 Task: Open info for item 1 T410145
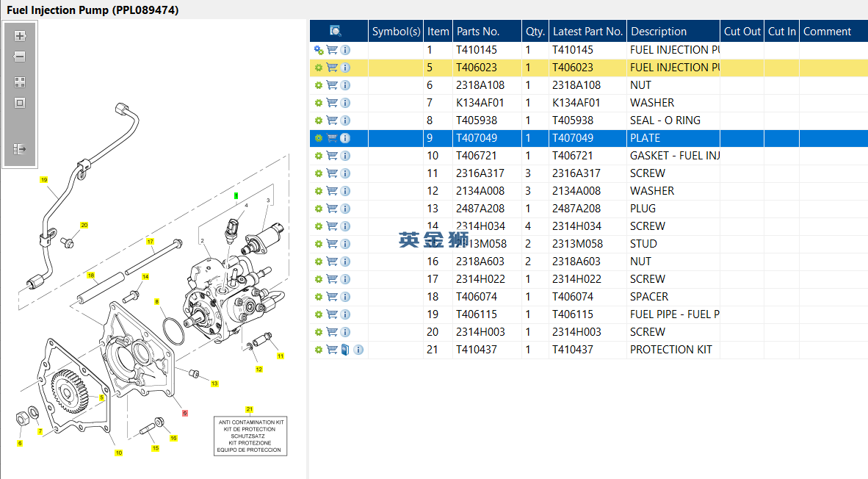345,50
